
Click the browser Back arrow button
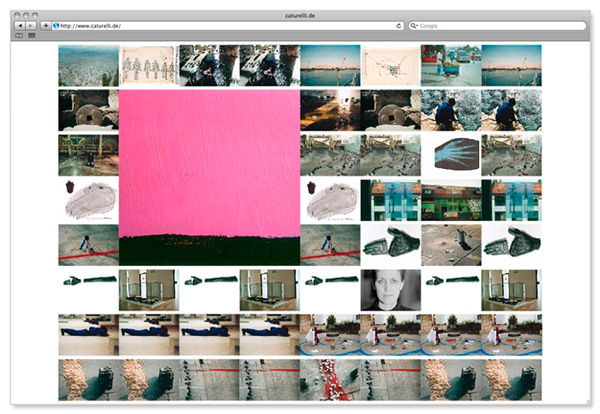coord(19,25)
